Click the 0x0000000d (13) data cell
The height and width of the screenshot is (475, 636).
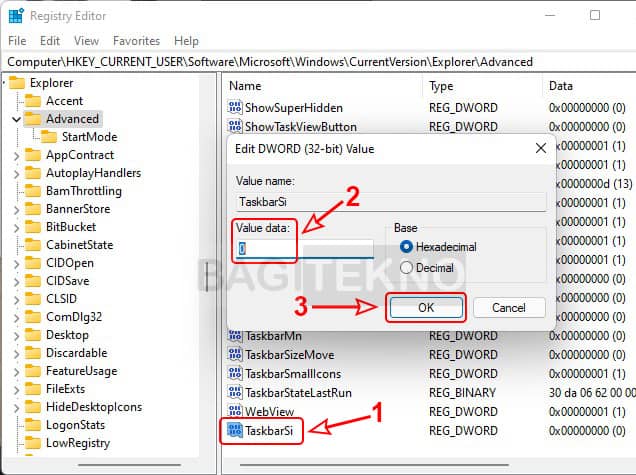593,184
